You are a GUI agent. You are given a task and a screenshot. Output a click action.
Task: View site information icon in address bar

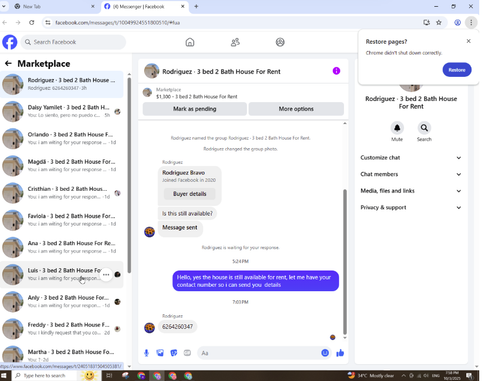(48, 22)
